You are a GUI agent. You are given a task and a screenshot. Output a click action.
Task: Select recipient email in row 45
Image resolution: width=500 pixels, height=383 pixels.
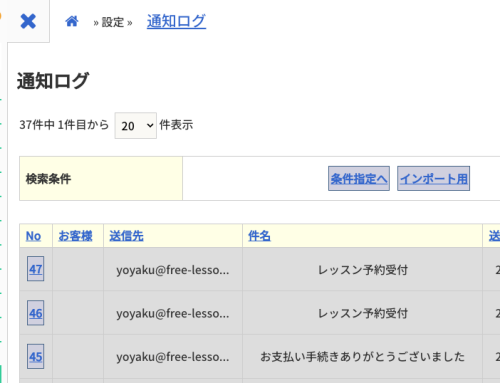173,357
